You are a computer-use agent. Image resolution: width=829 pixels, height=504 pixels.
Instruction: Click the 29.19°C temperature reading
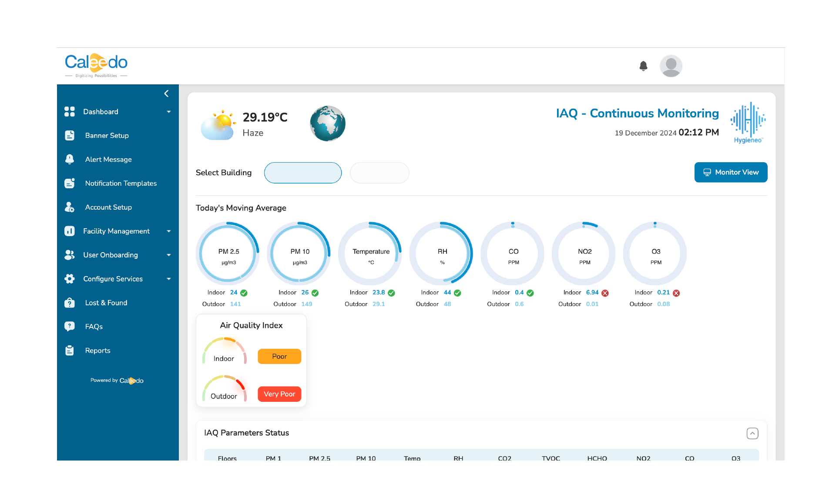pos(265,117)
